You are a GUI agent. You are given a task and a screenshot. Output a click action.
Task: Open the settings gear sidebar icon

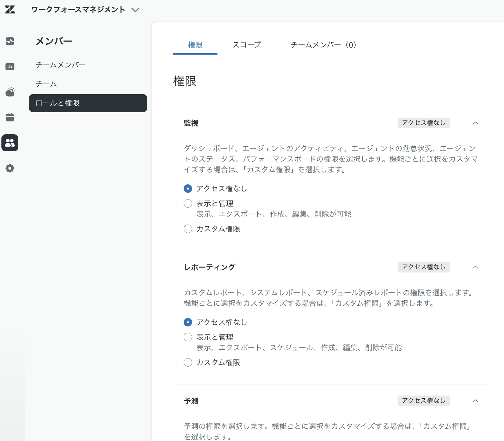click(10, 168)
